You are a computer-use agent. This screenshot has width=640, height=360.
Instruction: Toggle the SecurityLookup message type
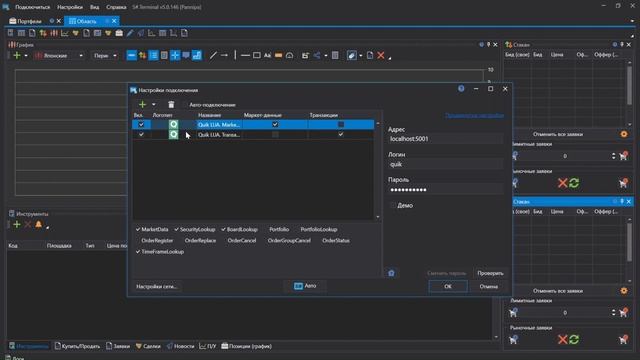195,229
